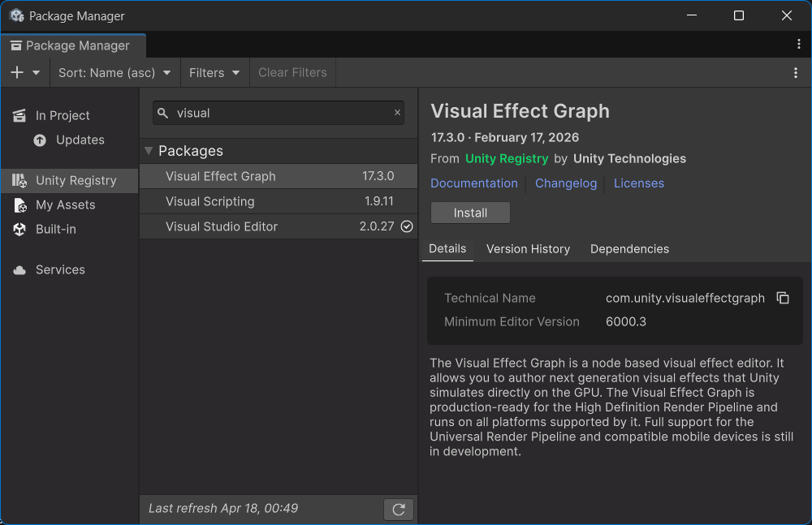This screenshot has height=525, width=812.
Task: Click the Unity Technologies author name
Action: pyautogui.click(x=629, y=158)
